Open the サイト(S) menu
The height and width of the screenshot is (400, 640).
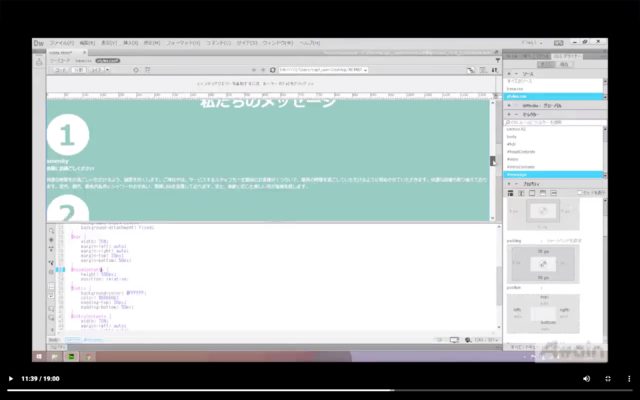(x=247, y=43)
